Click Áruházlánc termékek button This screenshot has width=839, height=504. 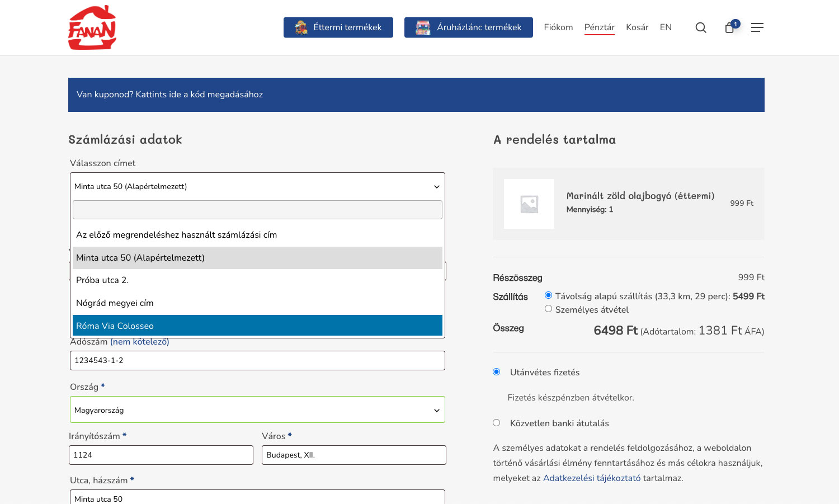[468, 27]
